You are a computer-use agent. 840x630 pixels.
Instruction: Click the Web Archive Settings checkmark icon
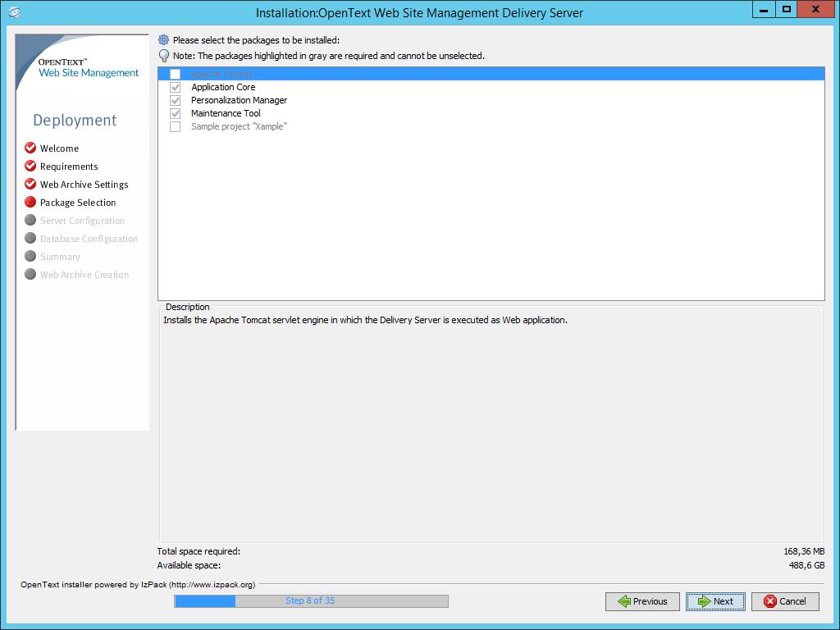point(30,185)
